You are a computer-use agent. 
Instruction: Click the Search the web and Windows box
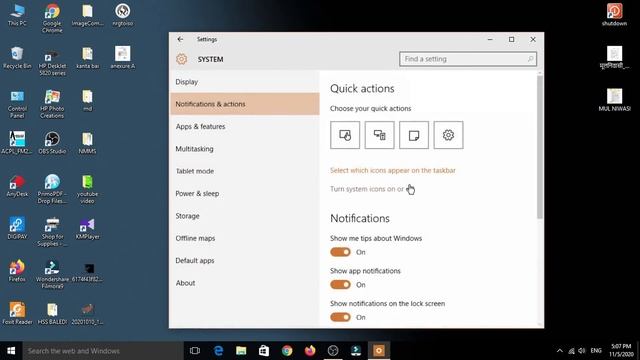102,351
